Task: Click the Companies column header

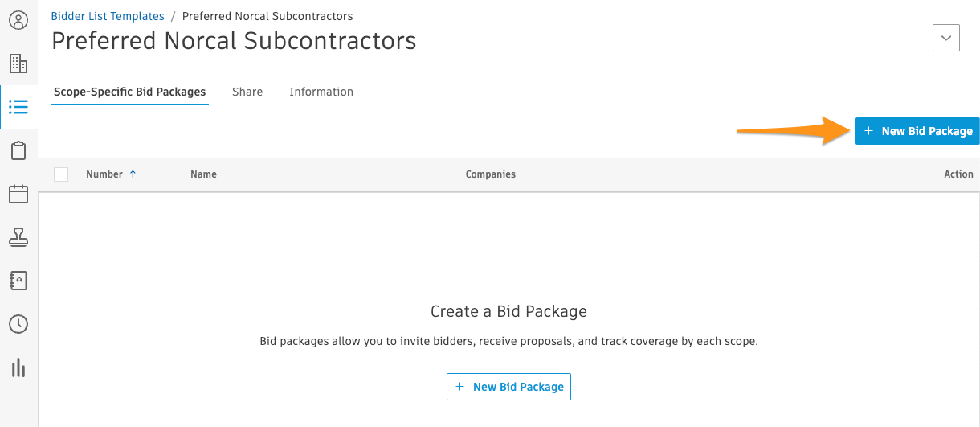Action: [490, 174]
